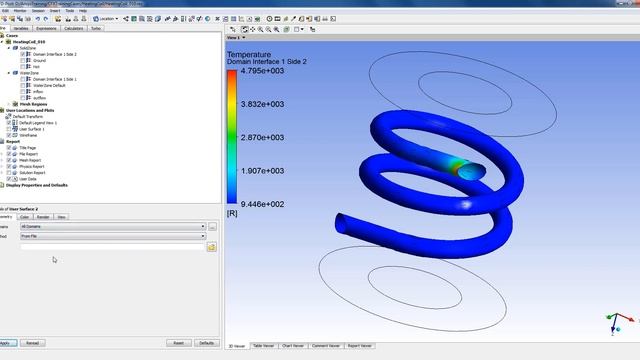Open the Turbo tab
The image size is (640, 360).
[x=96, y=28]
